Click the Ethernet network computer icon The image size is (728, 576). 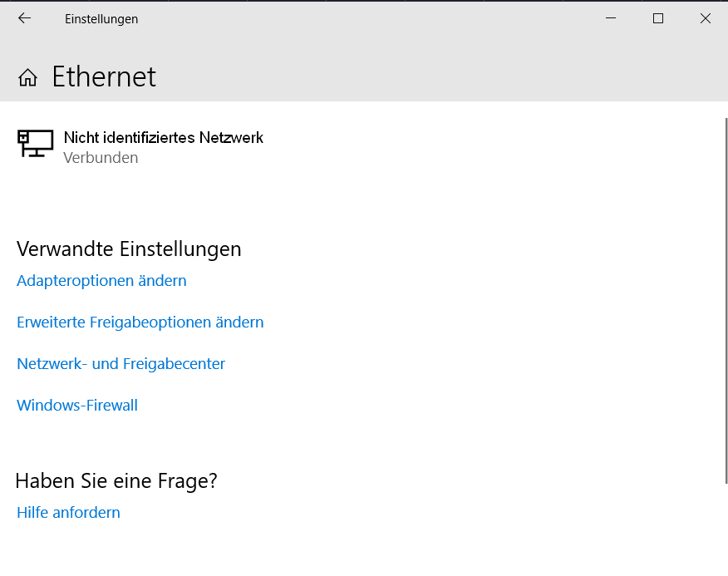pyautogui.click(x=35, y=144)
